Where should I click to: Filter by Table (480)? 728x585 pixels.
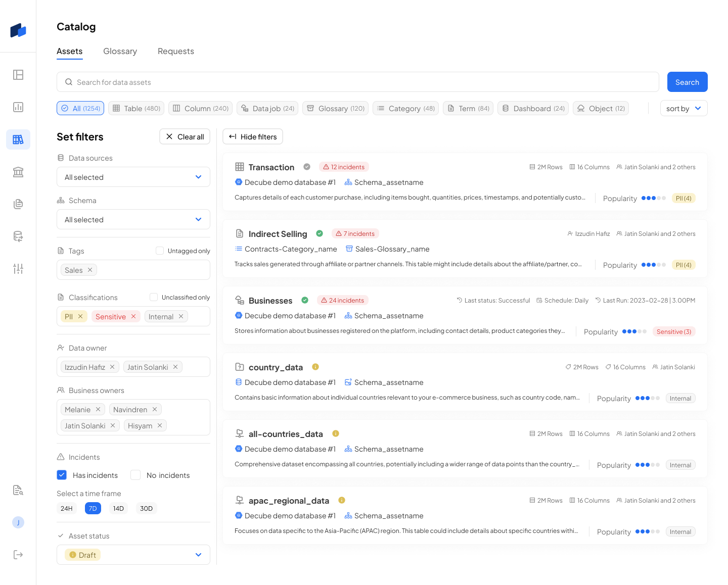click(136, 108)
